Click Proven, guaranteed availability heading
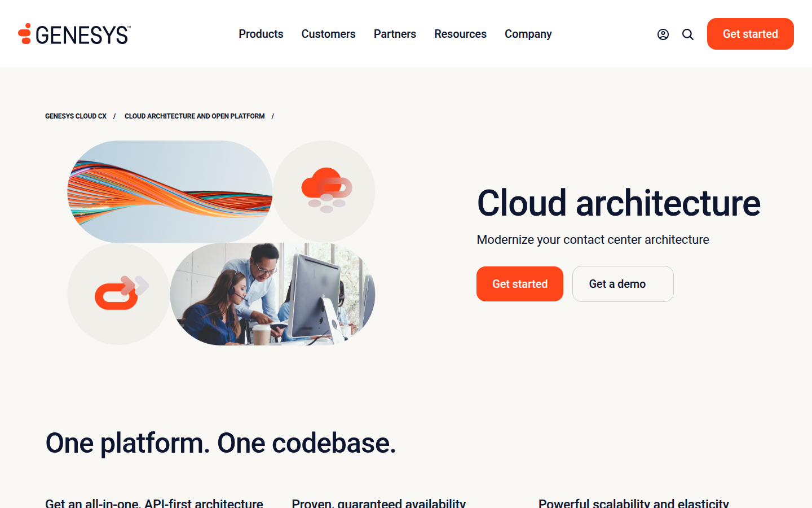 point(378,503)
